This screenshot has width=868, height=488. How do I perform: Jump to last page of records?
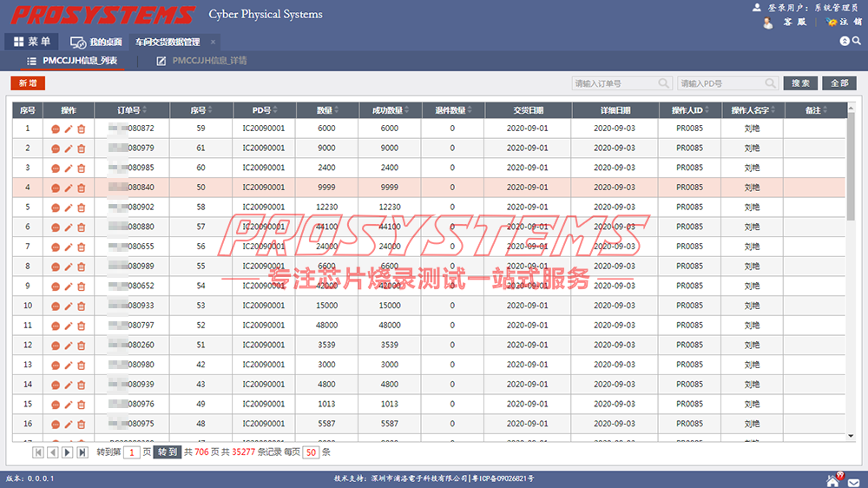pyautogui.click(x=82, y=452)
